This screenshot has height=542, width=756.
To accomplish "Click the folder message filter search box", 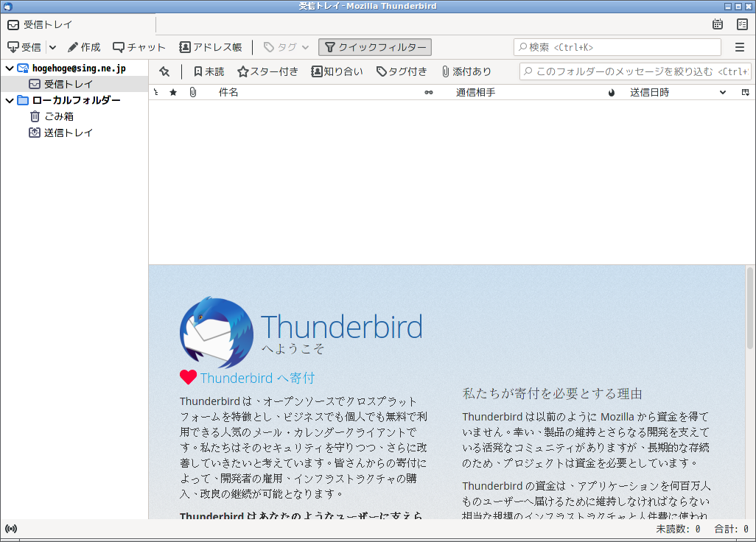I will coord(635,71).
